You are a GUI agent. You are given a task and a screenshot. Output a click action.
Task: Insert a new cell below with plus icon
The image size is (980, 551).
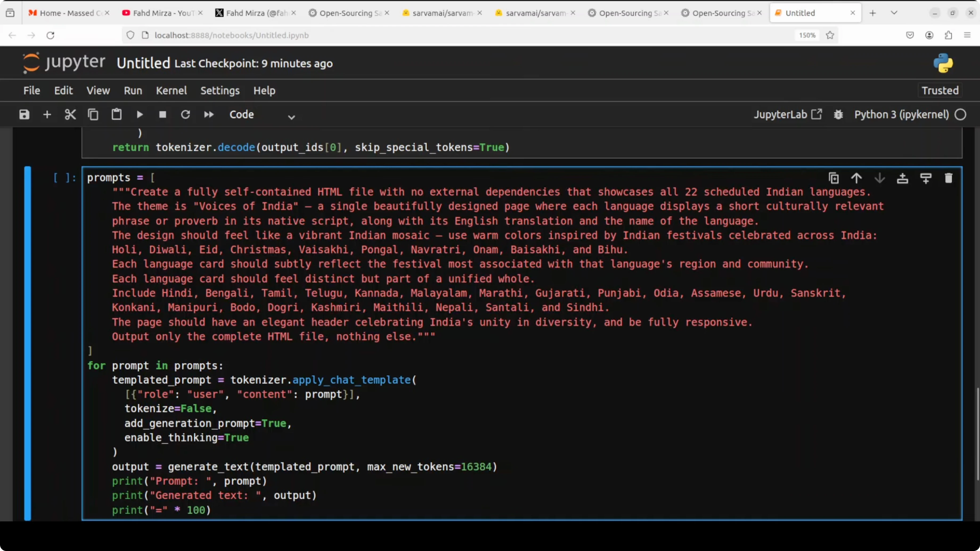coord(47,114)
